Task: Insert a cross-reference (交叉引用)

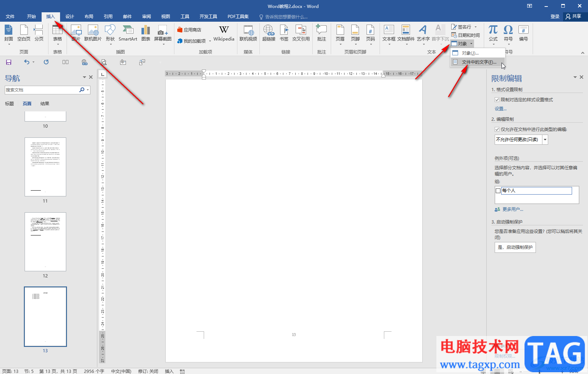Action: (301, 33)
